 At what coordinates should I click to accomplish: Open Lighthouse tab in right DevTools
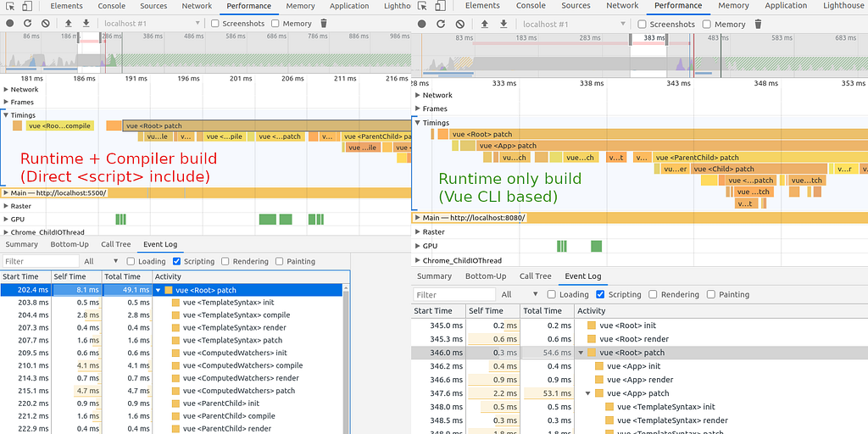pos(843,6)
